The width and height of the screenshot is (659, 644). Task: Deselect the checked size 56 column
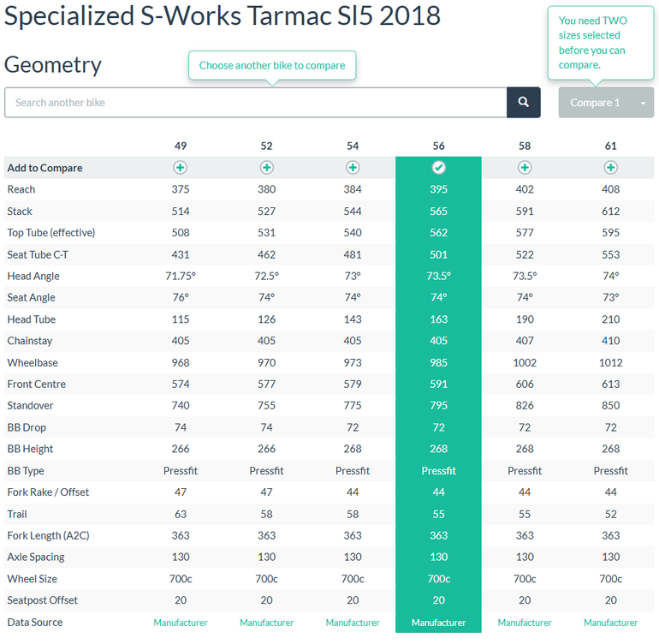point(438,167)
